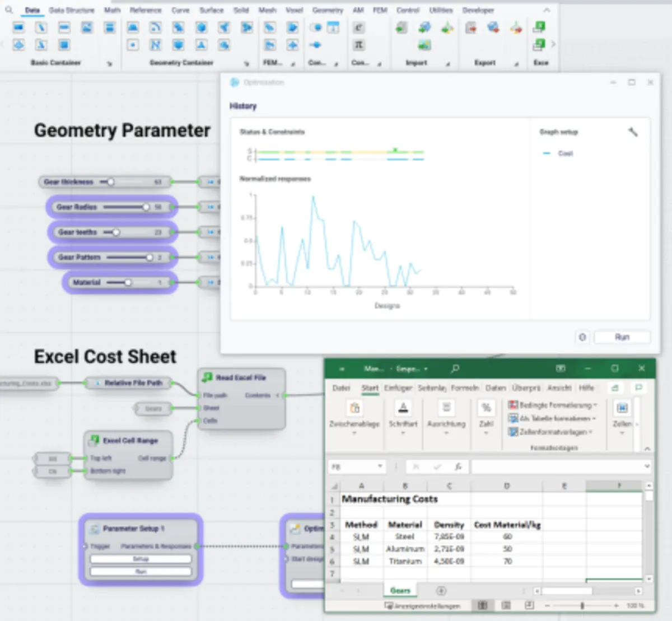
Task: Click the Run button in the Optimization window
Action: tap(622, 337)
